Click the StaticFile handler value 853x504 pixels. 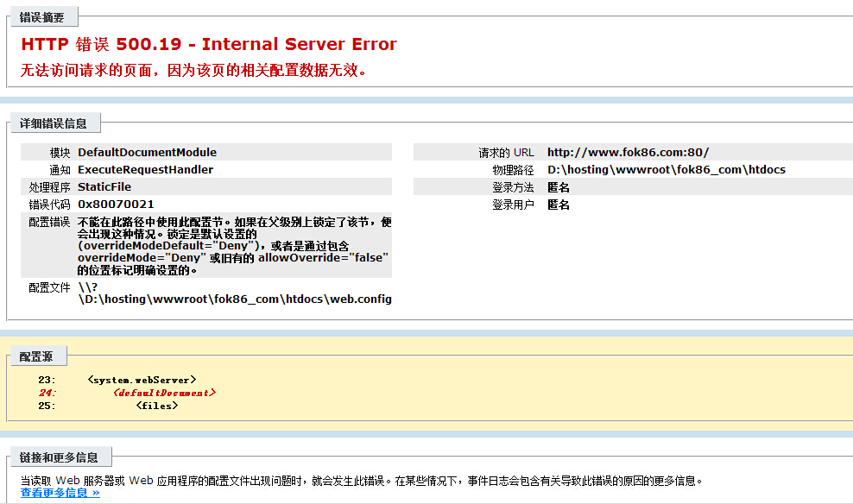pyautogui.click(x=104, y=186)
